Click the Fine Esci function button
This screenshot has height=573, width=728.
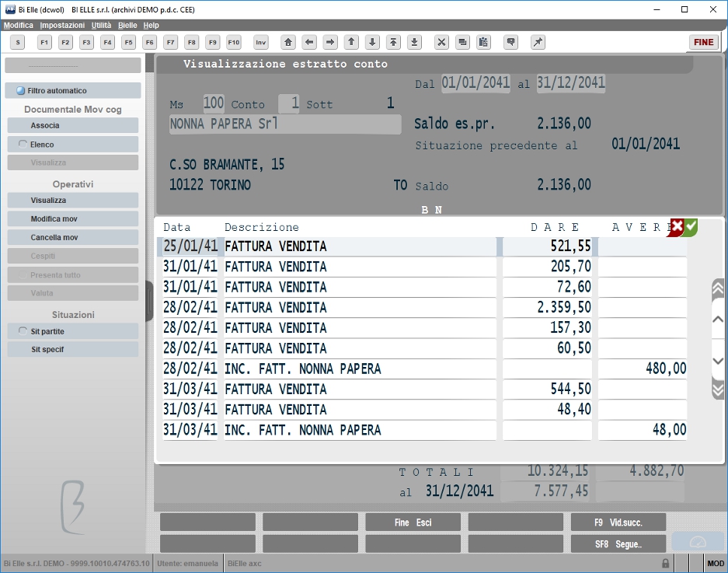point(413,522)
